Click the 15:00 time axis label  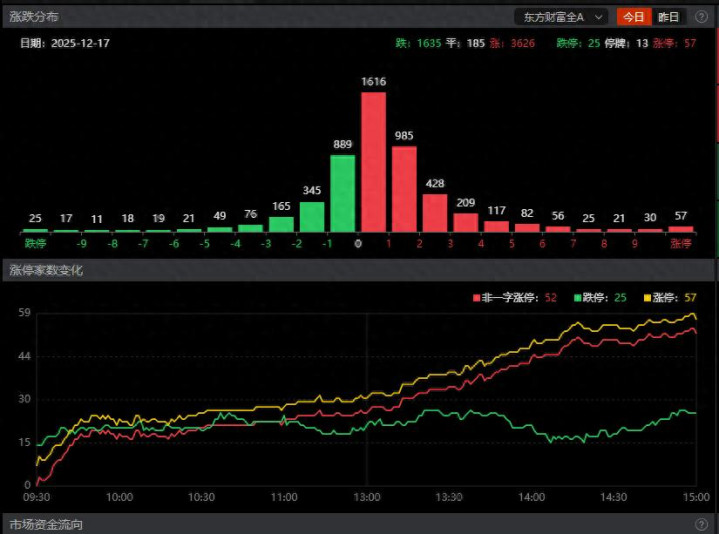point(696,497)
